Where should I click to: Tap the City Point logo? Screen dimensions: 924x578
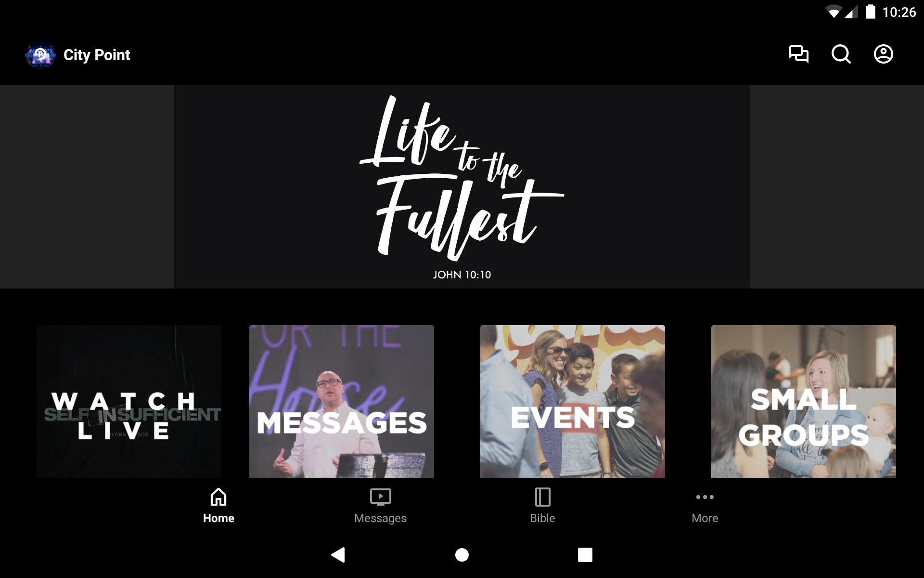point(40,55)
